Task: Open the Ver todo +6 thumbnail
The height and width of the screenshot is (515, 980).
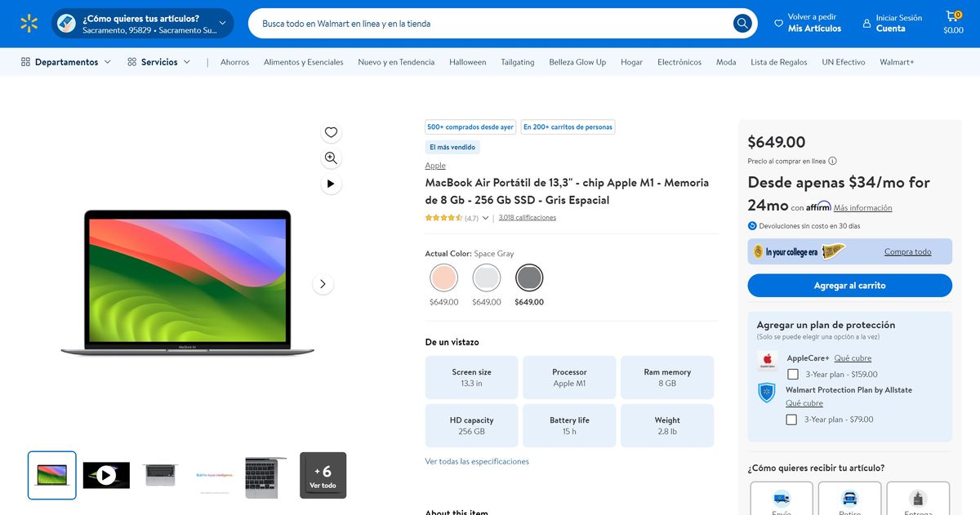Action: tap(323, 475)
